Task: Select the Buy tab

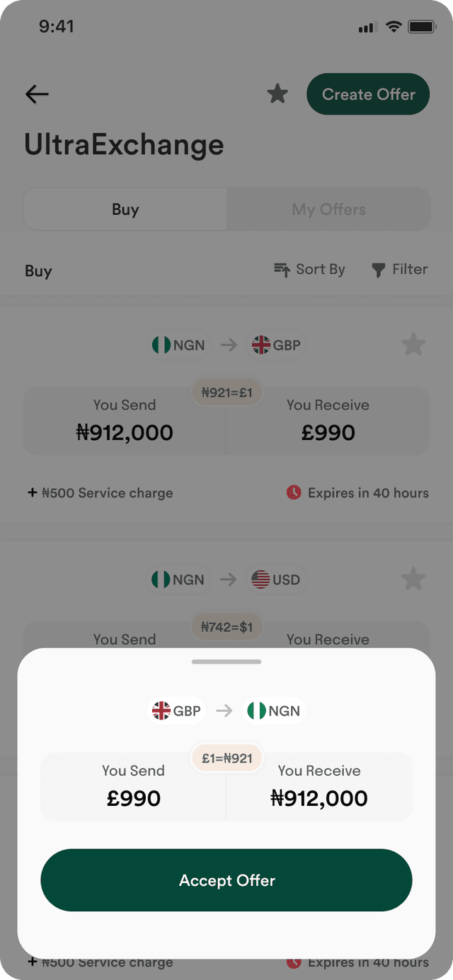Action: pos(125,209)
